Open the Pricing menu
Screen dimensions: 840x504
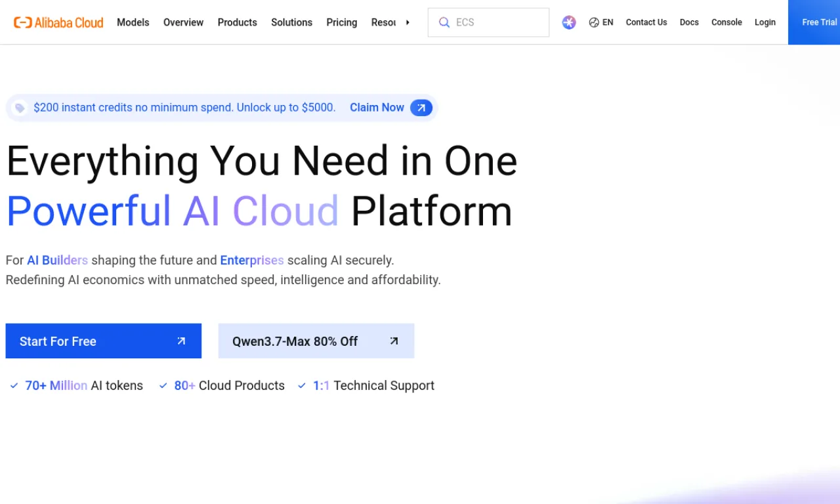pos(342,22)
